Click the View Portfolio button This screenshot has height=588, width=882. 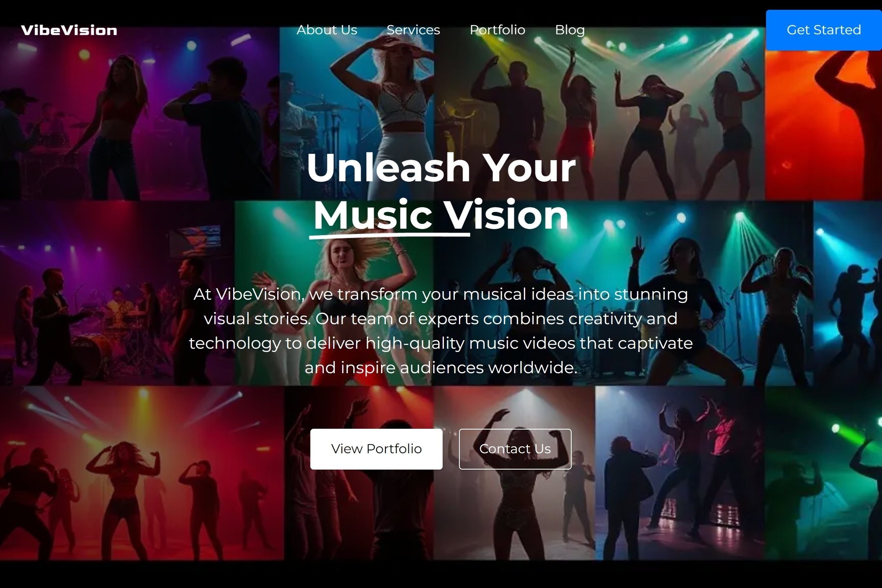(x=376, y=449)
